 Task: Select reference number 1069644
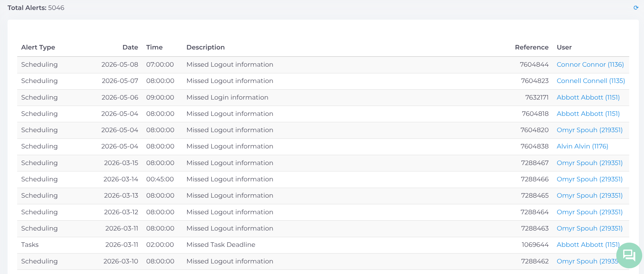click(x=535, y=245)
